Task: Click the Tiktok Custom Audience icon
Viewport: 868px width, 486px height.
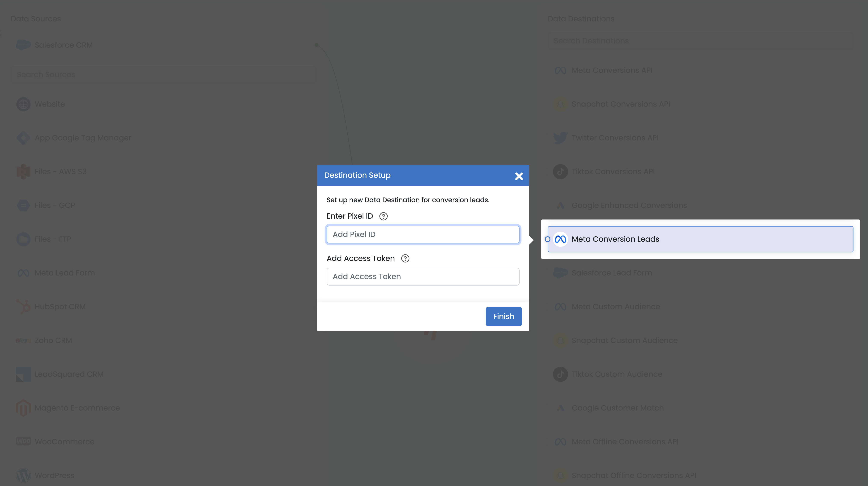Action: coord(560,374)
